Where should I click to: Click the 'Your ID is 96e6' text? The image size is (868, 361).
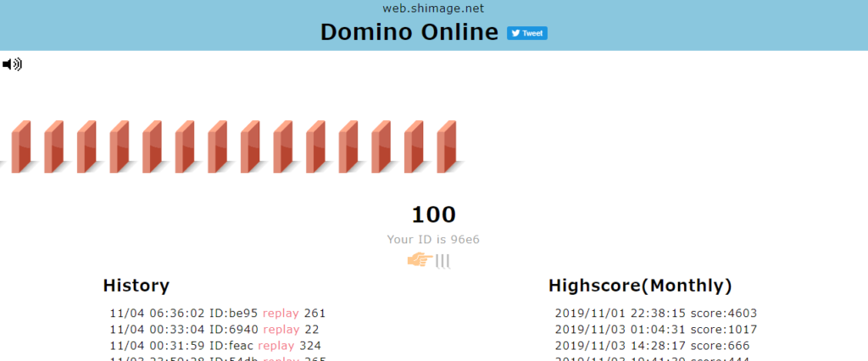point(433,239)
